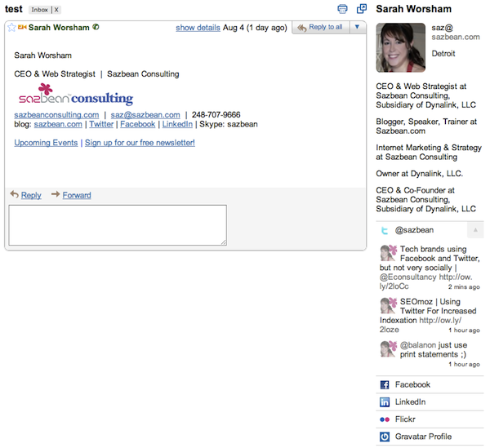Open the reply options dropdown arrow
The image size is (490, 448).
coord(357,27)
